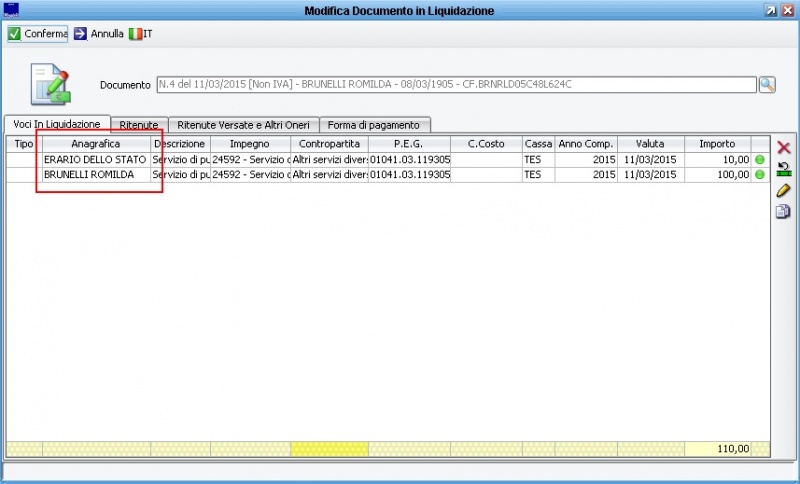Switch to the Ritenute tab
This screenshot has height=484, width=800.
click(x=138, y=125)
